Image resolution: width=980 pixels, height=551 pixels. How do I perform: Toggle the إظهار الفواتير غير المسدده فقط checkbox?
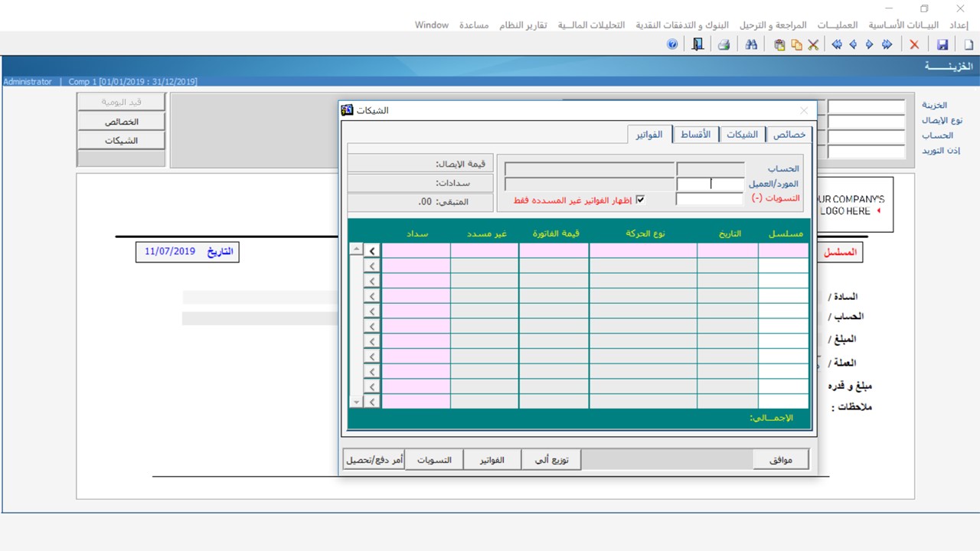pos(641,200)
